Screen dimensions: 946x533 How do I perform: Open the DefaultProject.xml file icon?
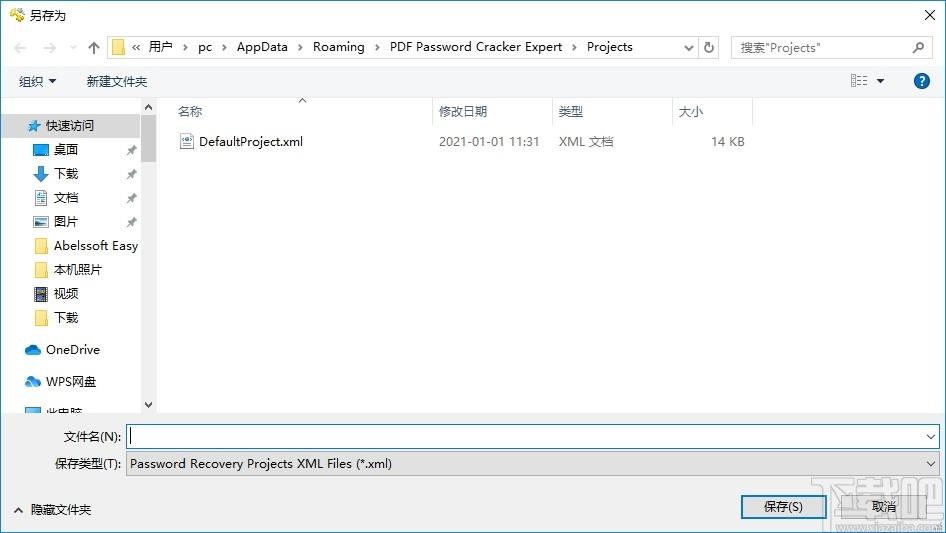[186, 142]
